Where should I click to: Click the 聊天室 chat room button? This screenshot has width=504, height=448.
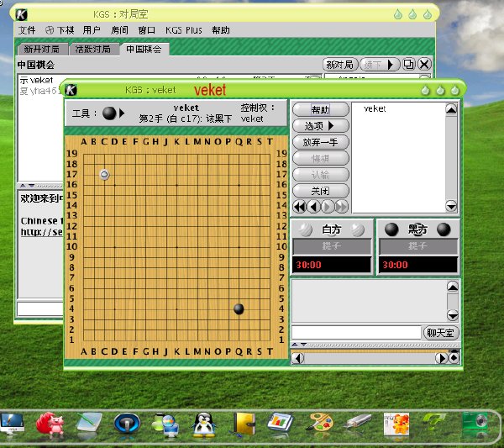pos(440,333)
